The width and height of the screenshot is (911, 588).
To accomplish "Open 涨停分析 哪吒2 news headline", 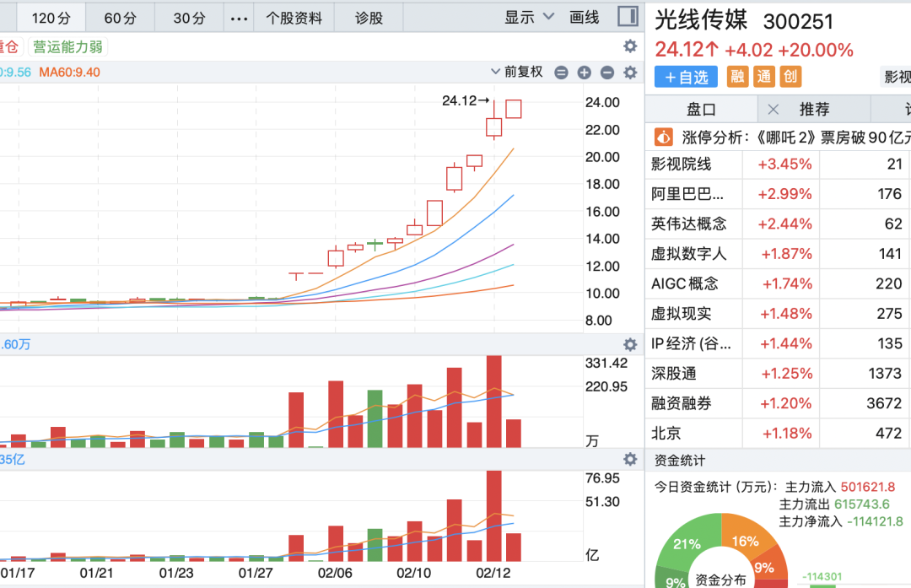I will click(x=796, y=138).
